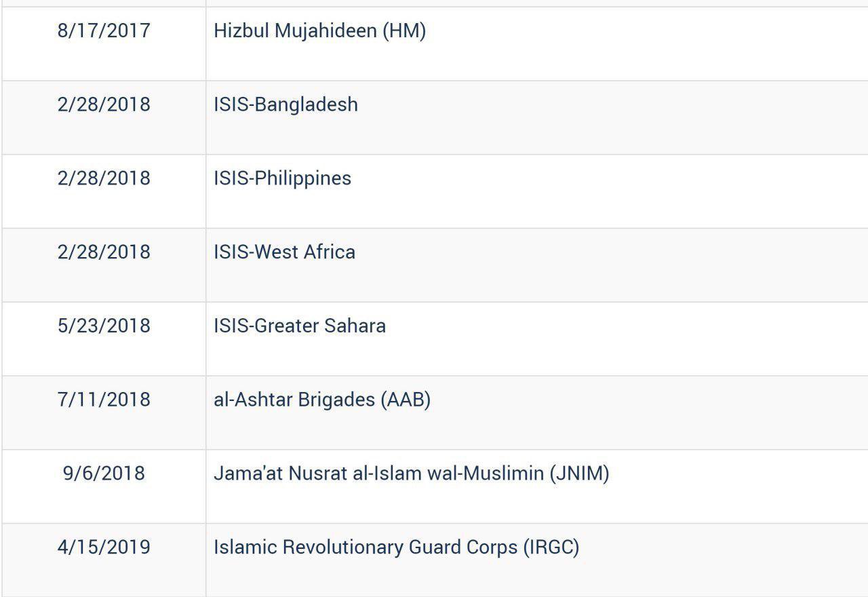Click the (IRGC) abbreviation
The height and width of the screenshot is (597, 868).
(x=551, y=547)
